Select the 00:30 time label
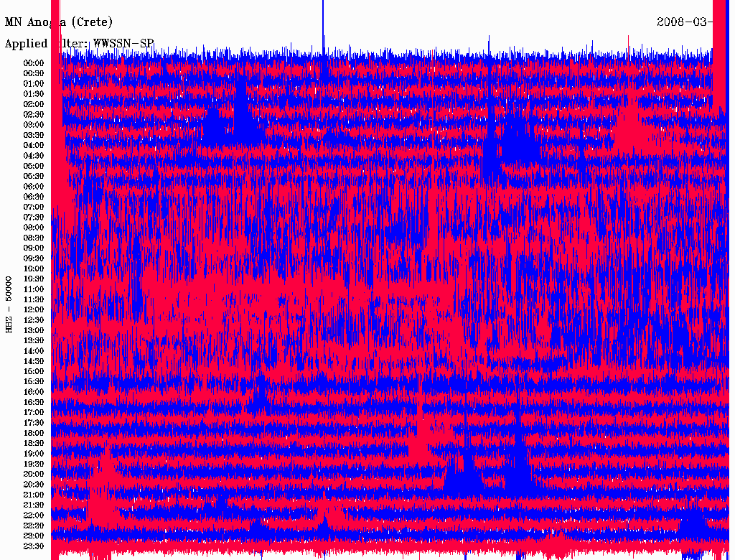The width and height of the screenshot is (735, 560). click(x=34, y=73)
